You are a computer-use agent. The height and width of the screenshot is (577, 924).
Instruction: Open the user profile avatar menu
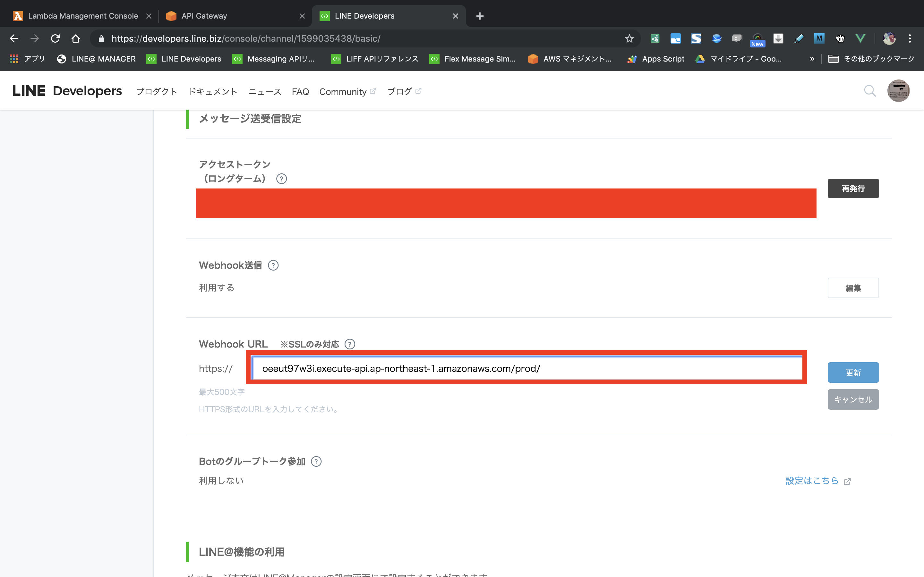[898, 91]
